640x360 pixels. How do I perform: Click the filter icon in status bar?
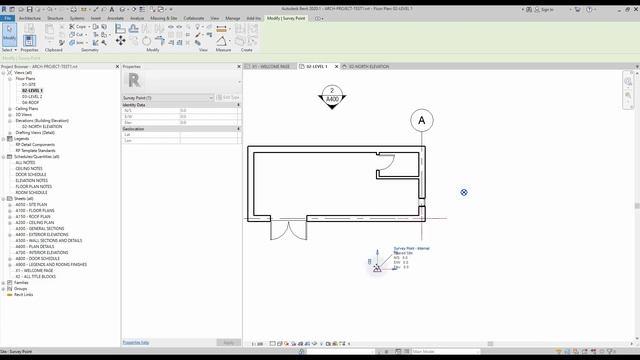tap(610, 351)
